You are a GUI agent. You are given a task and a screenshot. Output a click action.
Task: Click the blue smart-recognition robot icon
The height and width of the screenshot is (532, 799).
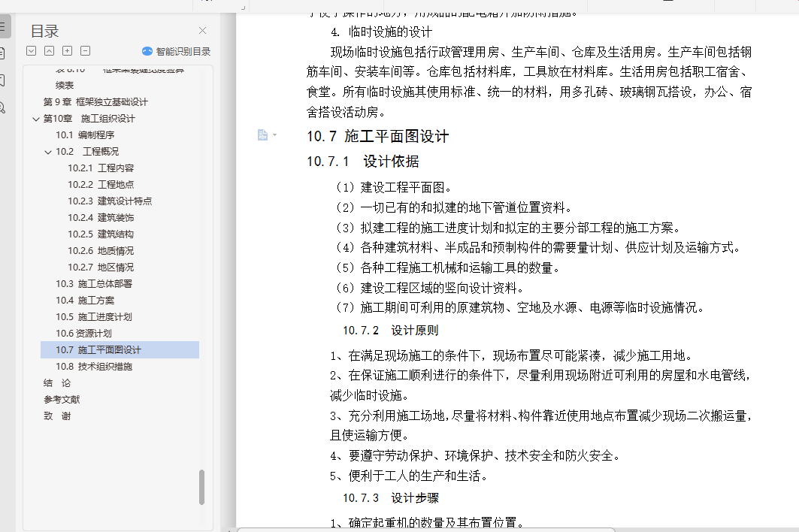point(147,51)
